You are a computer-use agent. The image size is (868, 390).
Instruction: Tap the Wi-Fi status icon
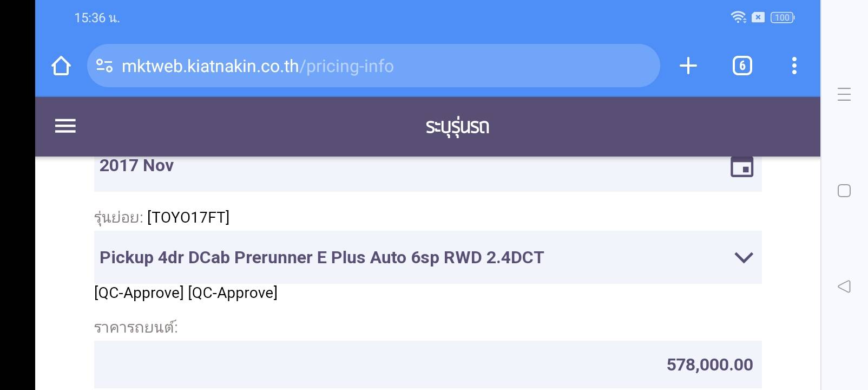pyautogui.click(x=738, y=17)
